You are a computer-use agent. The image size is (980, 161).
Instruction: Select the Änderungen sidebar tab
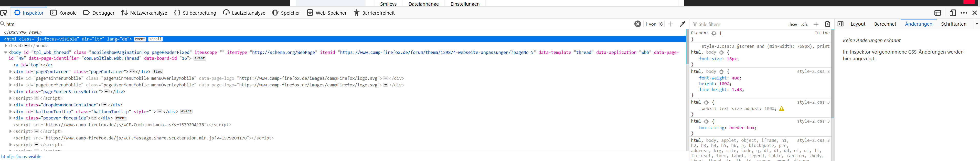pos(919,24)
